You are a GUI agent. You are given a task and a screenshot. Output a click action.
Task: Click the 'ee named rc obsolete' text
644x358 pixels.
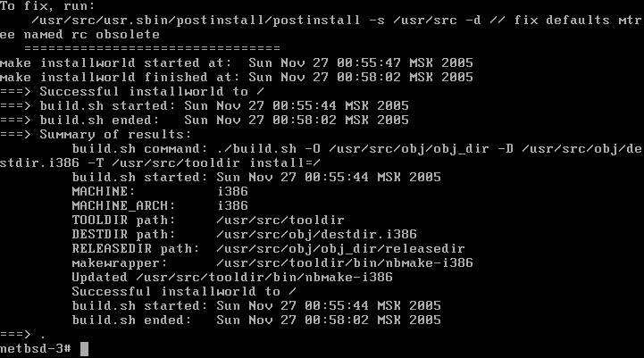(x=80, y=34)
